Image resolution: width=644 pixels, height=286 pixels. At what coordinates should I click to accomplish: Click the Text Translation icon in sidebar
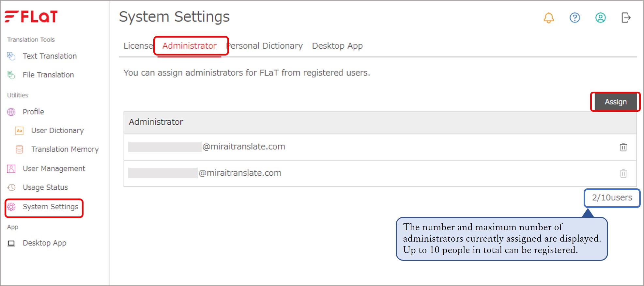click(11, 56)
